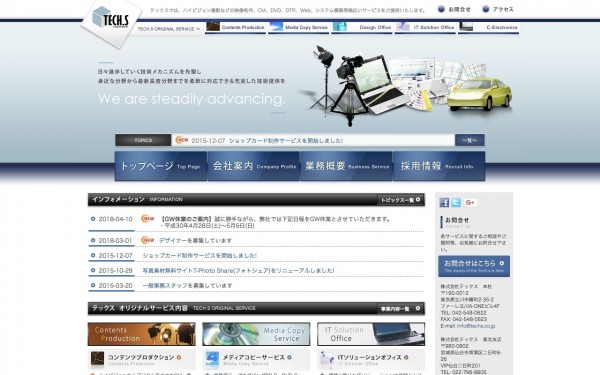Open GW休業のご案内 news entry
This screenshot has height=375, width=600.
[x=276, y=222]
